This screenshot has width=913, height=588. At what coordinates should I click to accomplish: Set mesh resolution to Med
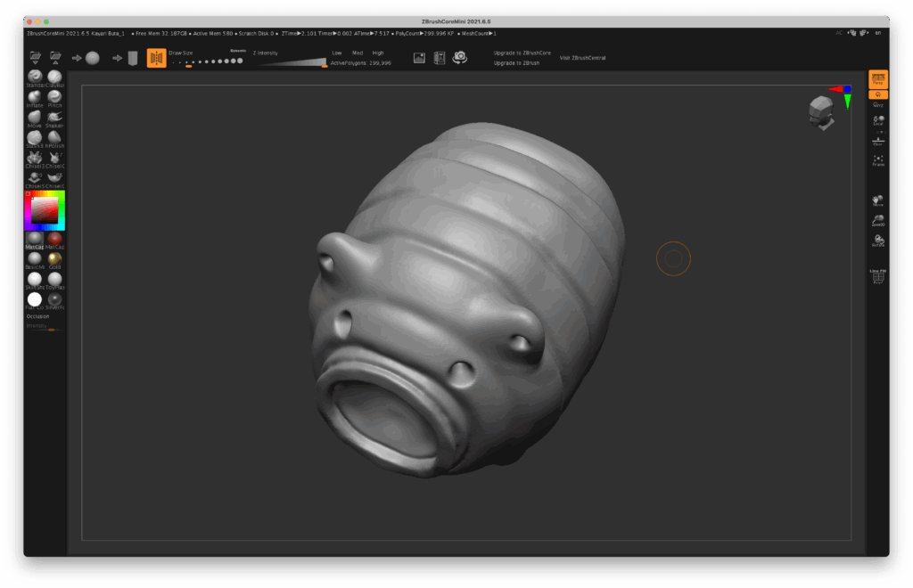(x=357, y=53)
